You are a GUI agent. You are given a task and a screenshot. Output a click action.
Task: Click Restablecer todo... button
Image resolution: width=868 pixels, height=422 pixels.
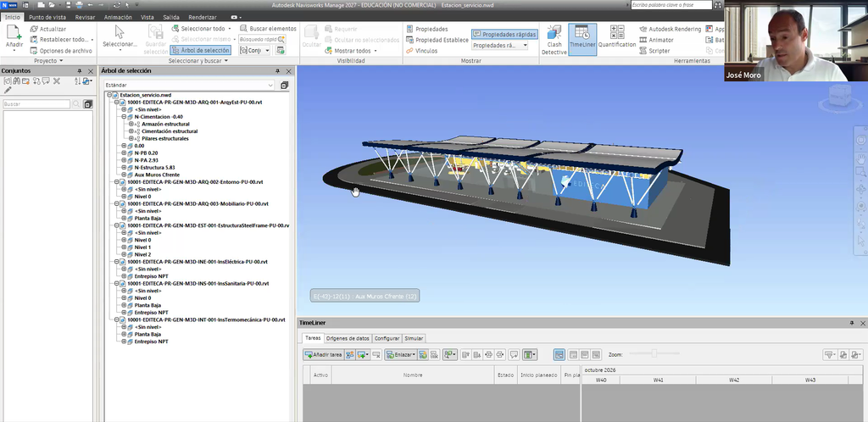pos(61,40)
